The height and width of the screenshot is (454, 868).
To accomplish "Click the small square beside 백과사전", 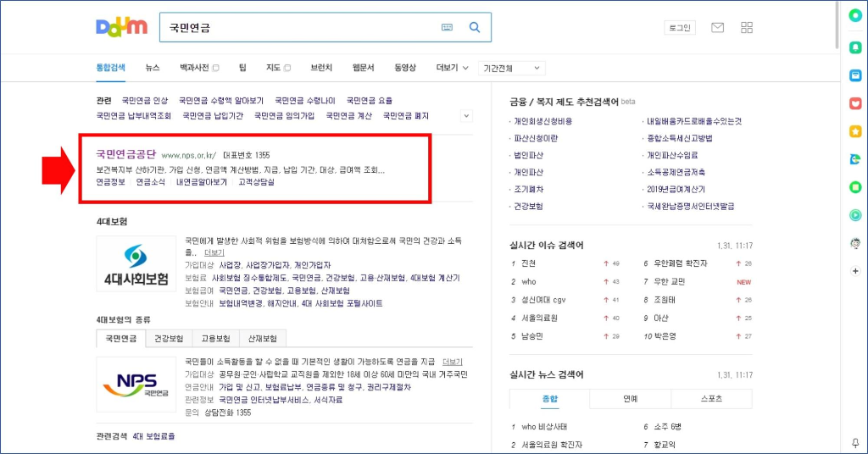I will [216, 68].
